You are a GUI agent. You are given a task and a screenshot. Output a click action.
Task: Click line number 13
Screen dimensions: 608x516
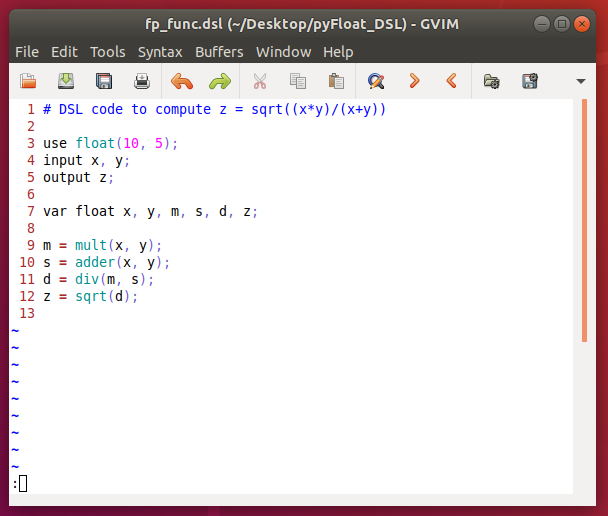click(27, 313)
